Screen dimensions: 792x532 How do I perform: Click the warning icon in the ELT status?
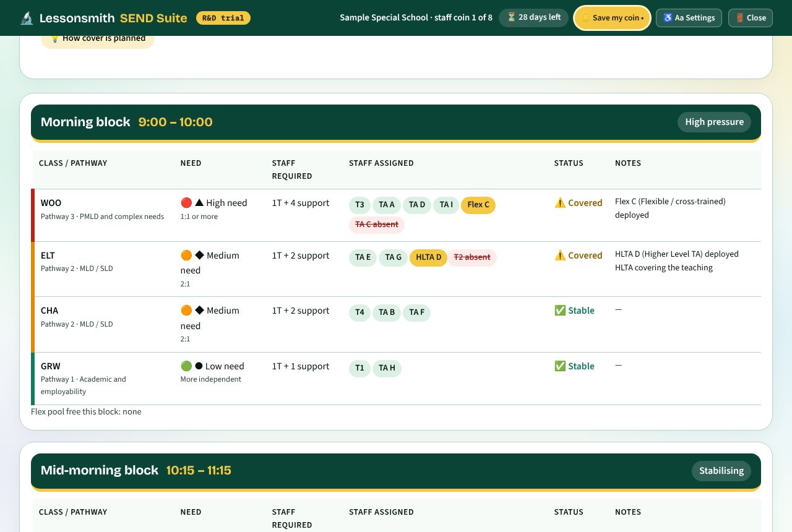(x=560, y=255)
